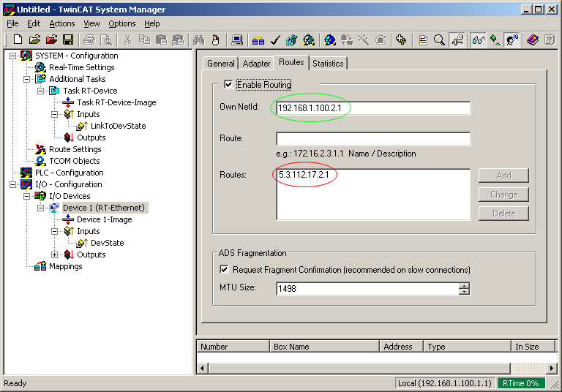
Task: Click the list view toolbar icon
Action: pos(423,39)
